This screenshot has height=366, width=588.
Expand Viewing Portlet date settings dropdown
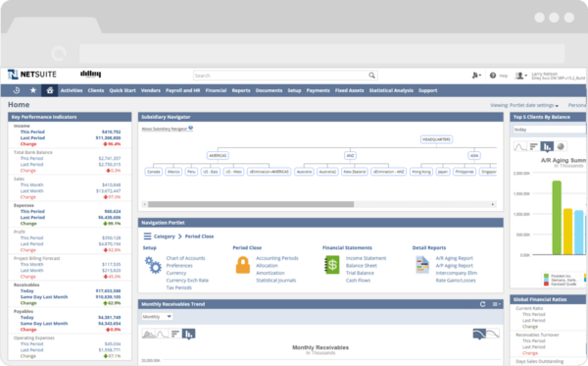point(524,106)
